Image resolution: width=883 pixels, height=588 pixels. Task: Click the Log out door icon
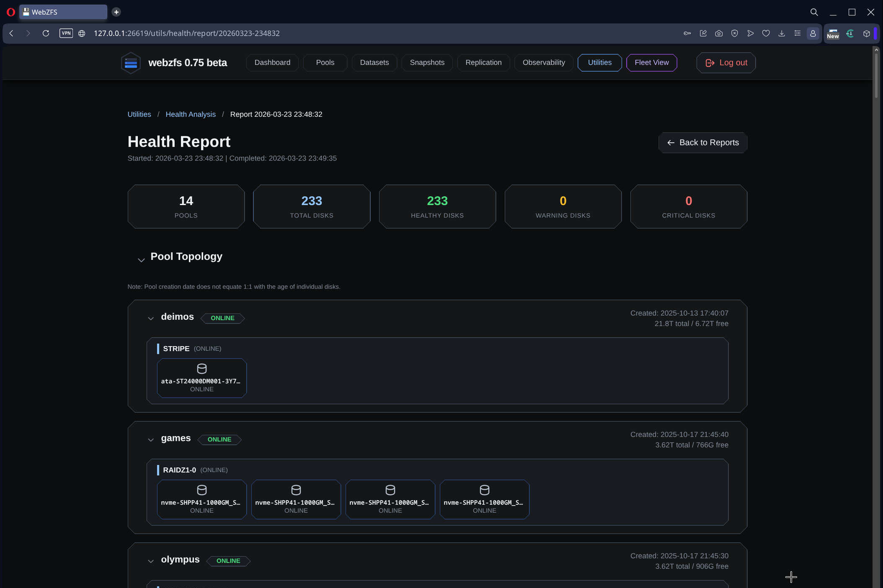click(710, 63)
